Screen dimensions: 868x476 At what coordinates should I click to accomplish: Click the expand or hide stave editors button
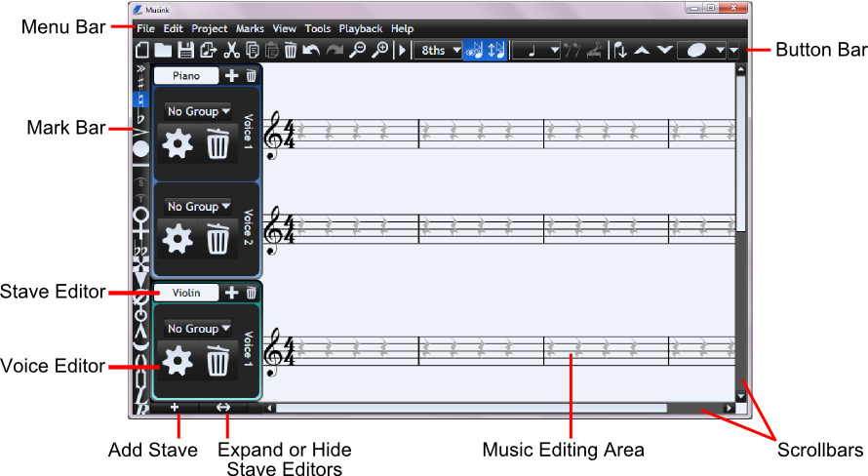click(x=223, y=408)
